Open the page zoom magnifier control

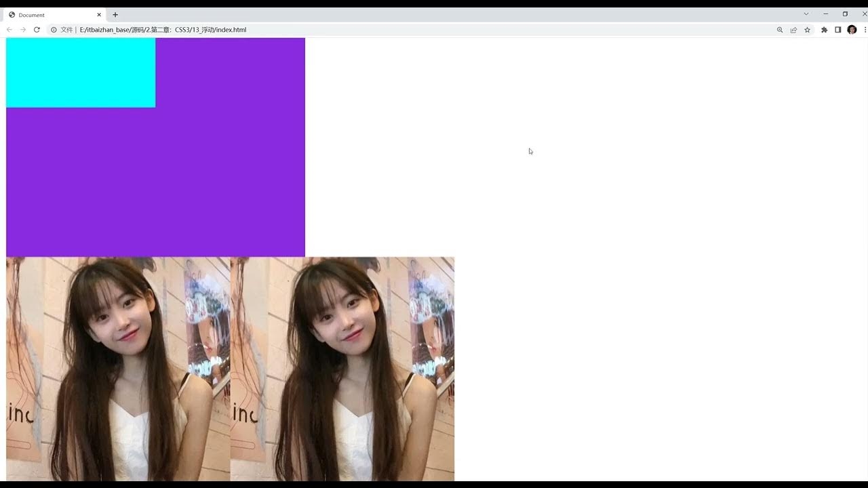(x=780, y=30)
